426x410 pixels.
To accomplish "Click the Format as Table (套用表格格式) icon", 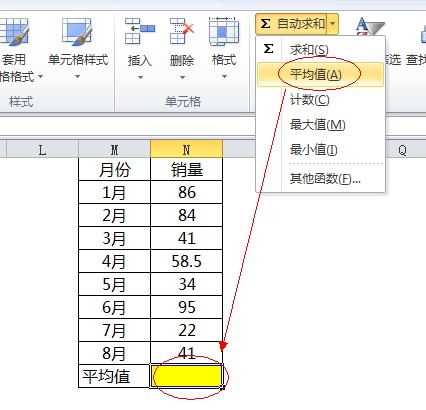I will tap(13, 32).
